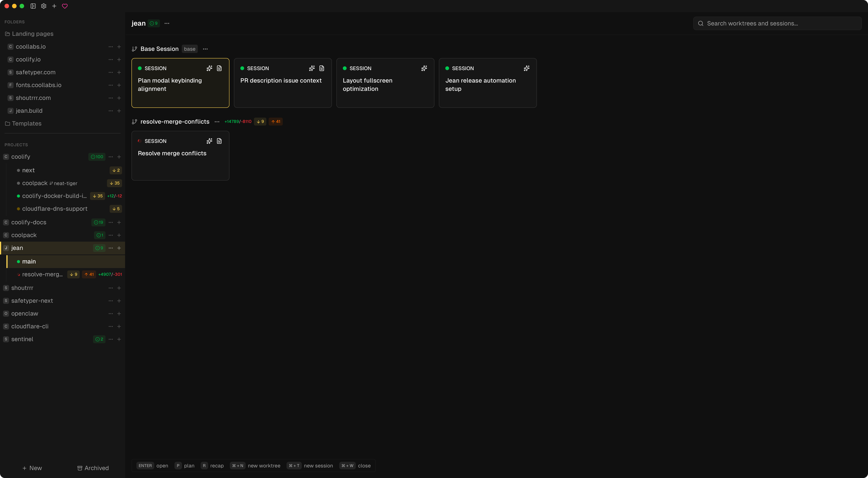Open more options next to Base Session
The image size is (868, 478).
[x=205, y=49]
